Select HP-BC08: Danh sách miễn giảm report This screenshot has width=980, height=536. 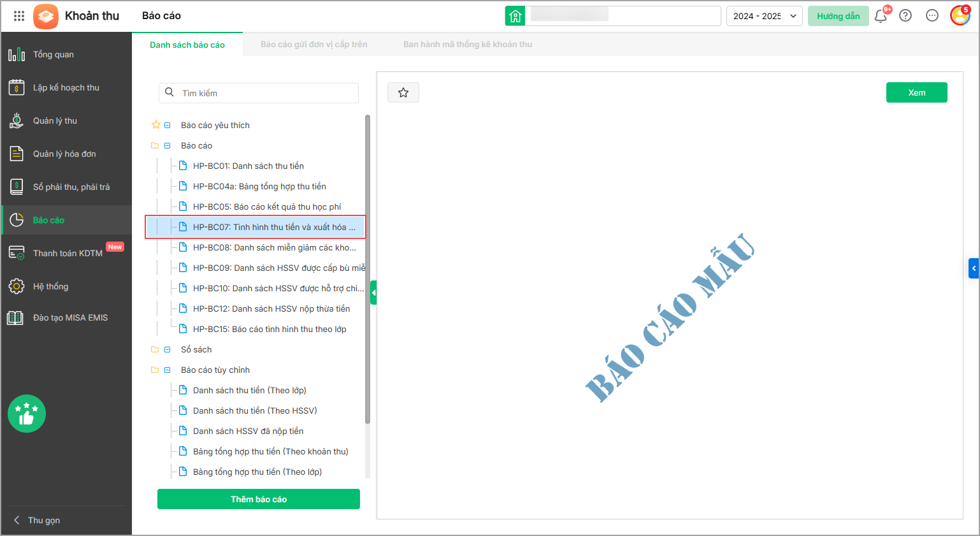(275, 247)
